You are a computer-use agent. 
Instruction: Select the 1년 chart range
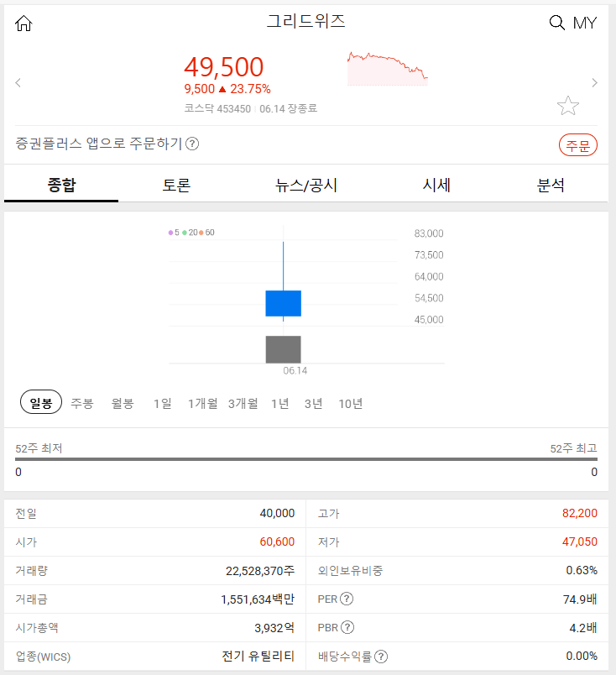pyautogui.click(x=279, y=403)
